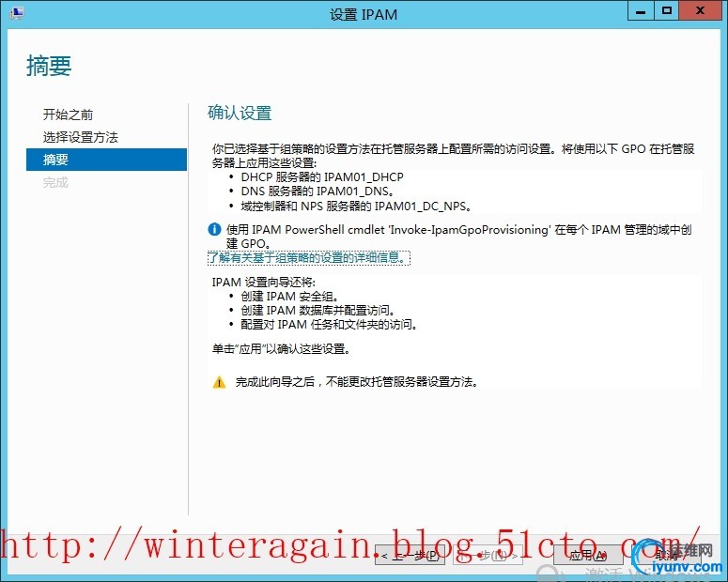Viewport: 728px width, 582px height.
Task: Click 应用(A) to confirm settings
Action: click(x=588, y=555)
